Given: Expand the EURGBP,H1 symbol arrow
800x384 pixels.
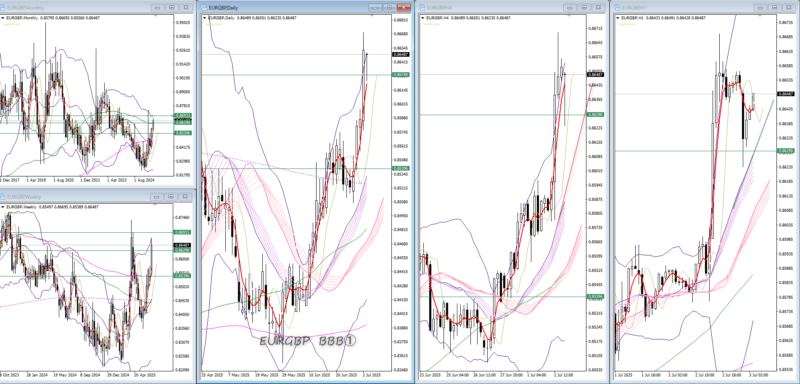Looking at the screenshot, I should click(x=618, y=18).
